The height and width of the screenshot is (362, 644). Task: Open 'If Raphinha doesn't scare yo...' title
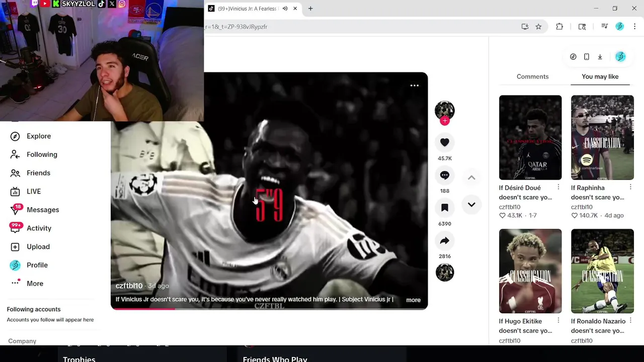pyautogui.click(x=597, y=193)
